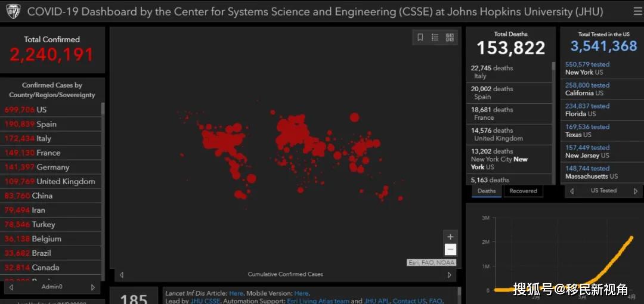Viewport: 644px width, 304px height.
Task: Open the FAQ link
Action: point(436,301)
